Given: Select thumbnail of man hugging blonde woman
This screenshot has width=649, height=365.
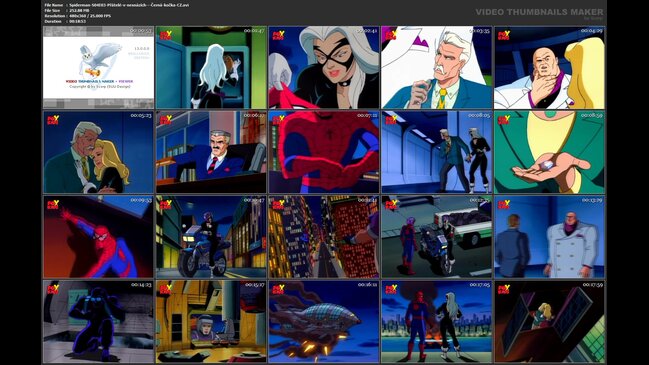Looking at the screenshot, I should (x=99, y=152).
